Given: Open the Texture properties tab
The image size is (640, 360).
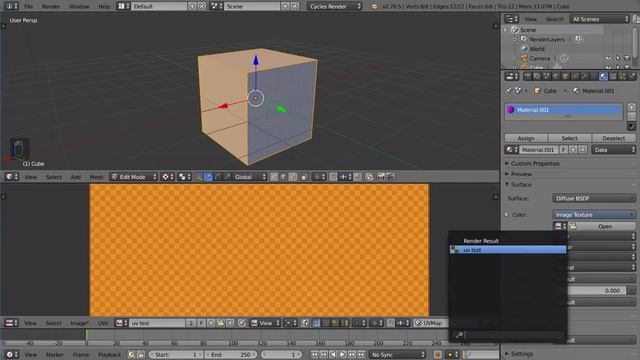Looking at the screenshot, I should point(613,76).
